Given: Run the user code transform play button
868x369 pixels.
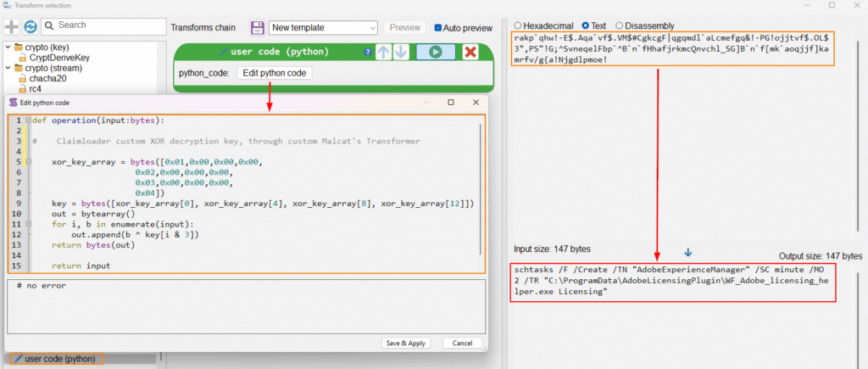Looking at the screenshot, I should (435, 53).
